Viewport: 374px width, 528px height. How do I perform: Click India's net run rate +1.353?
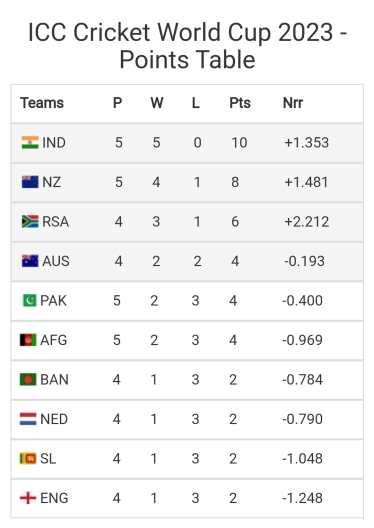[x=306, y=143]
